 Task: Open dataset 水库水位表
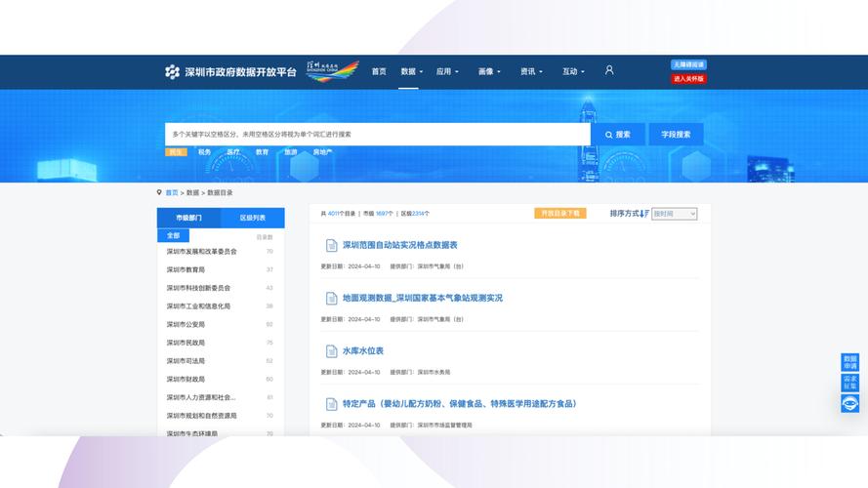click(x=362, y=351)
